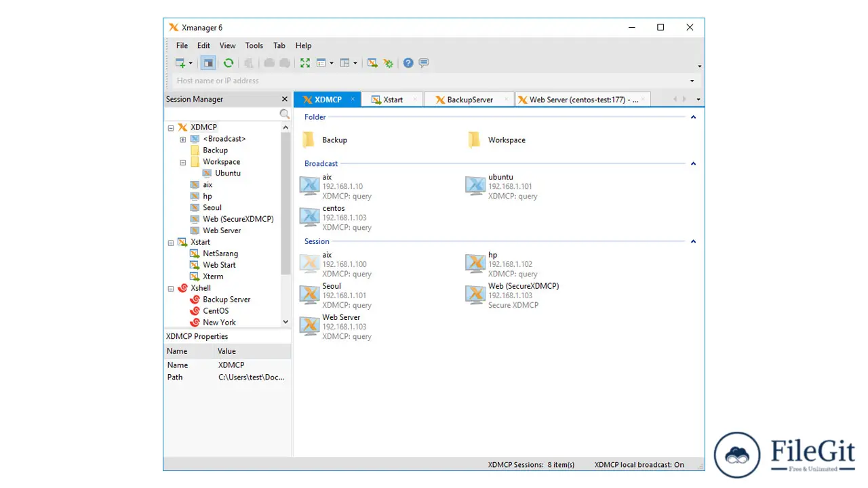Close the BackupServer tab
The height and width of the screenshot is (488, 868).
506,99
